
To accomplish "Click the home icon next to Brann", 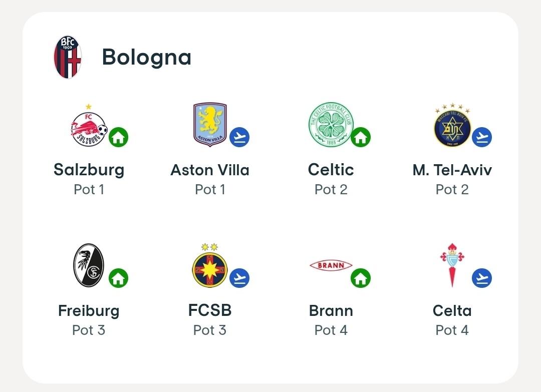I will click(361, 278).
